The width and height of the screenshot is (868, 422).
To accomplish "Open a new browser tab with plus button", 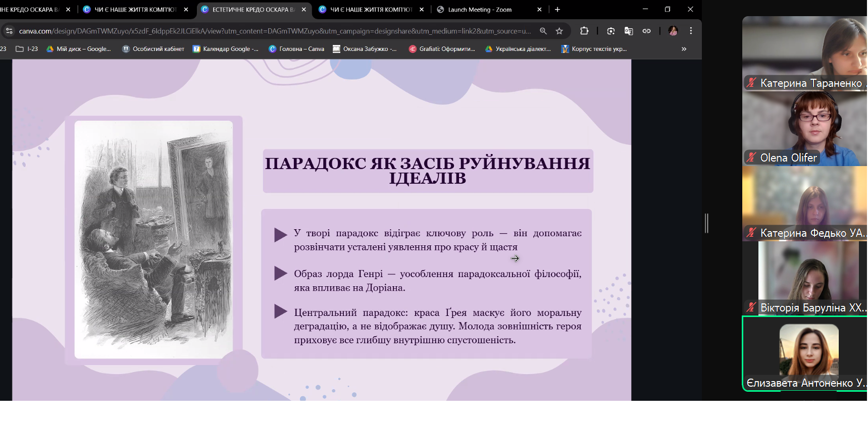I will pos(557,10).
